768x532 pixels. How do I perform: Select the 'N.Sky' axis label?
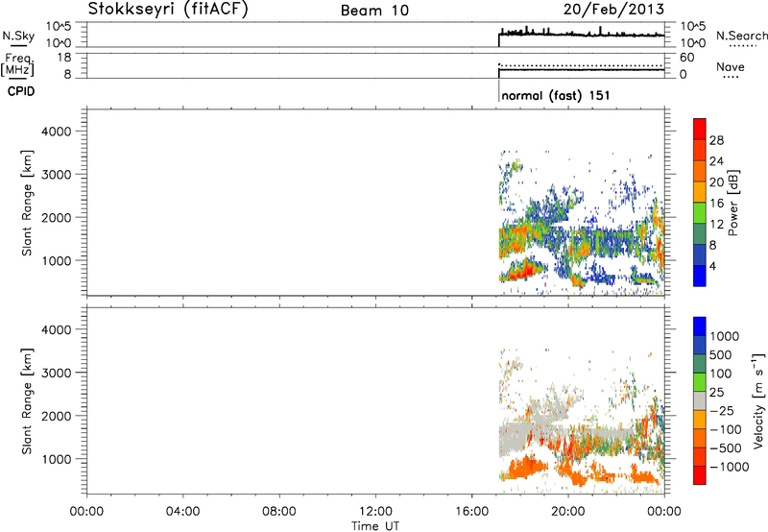pos(18,36)
